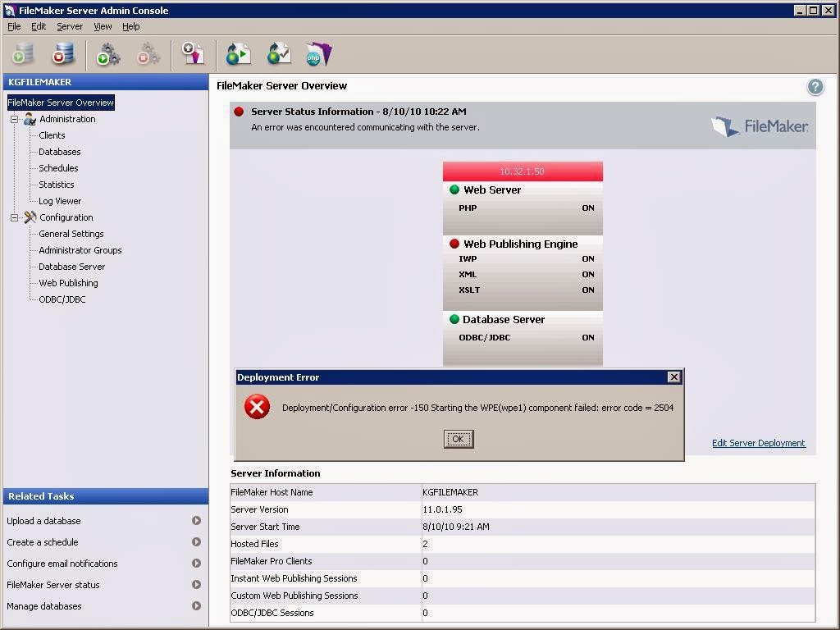Click the Administration user icon in tree
Image resolution: width=840 pixels, height=630 pixels.
[x=30, y=119]
